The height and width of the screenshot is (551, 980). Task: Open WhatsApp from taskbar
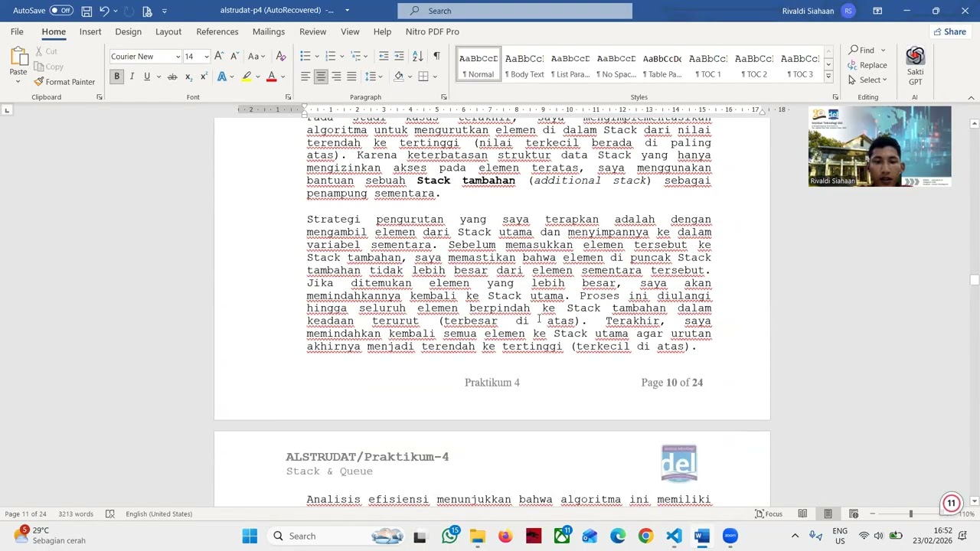coord(449,536)
